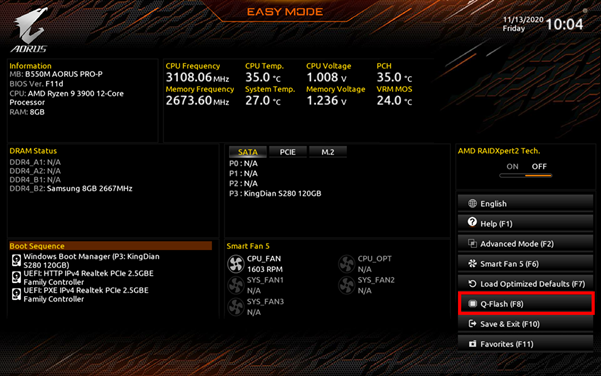Select the SATA tab
Image resolution: width=601 pixels, height=376 pixels.
click(248, 152)
